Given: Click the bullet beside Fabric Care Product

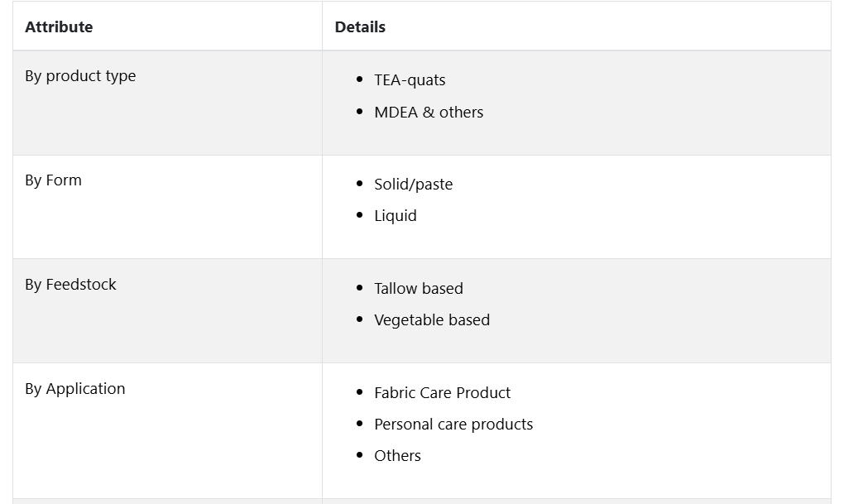Looking at the screenshot, I should (x=359, y=393).
